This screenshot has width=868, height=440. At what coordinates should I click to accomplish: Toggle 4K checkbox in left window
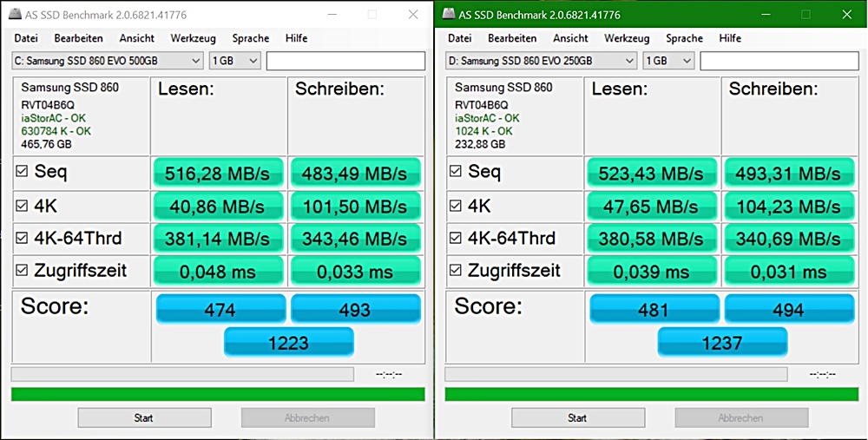22,206
